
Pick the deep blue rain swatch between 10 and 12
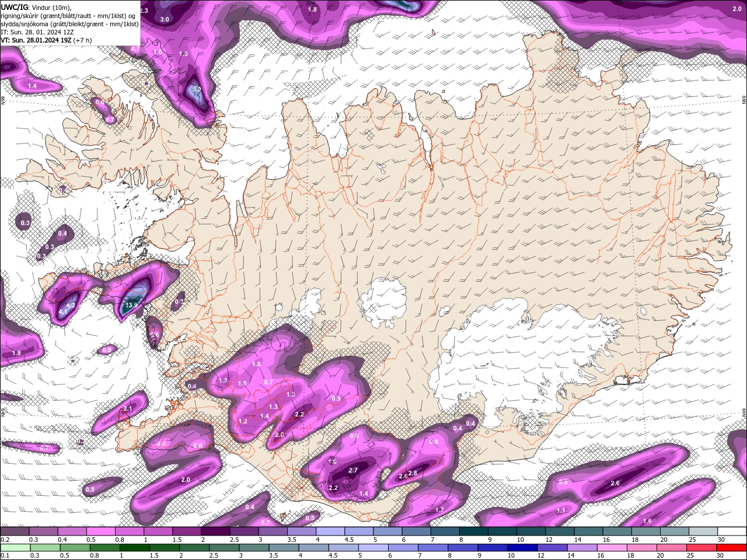point(521,548)
